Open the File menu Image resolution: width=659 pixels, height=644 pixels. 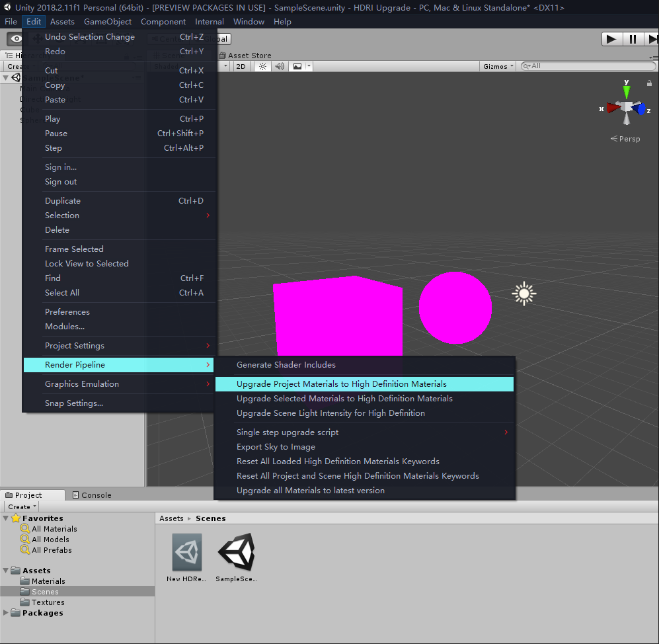coord(11,21)
